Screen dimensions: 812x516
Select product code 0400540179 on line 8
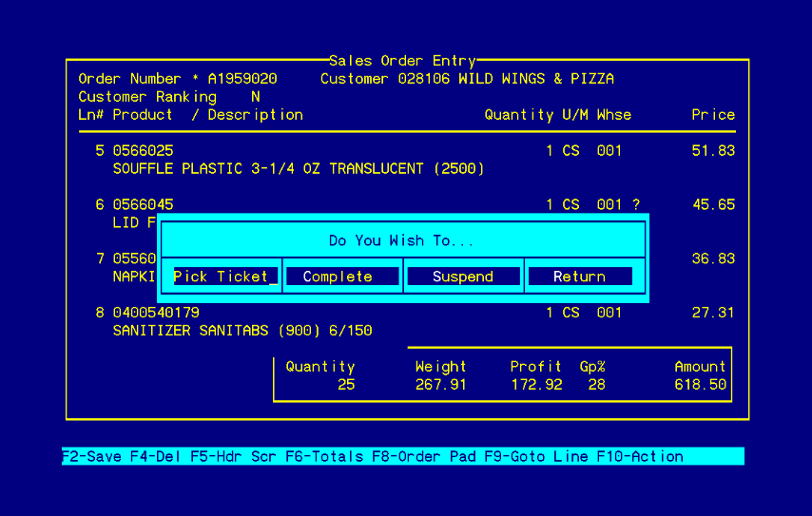click(156, 313)
